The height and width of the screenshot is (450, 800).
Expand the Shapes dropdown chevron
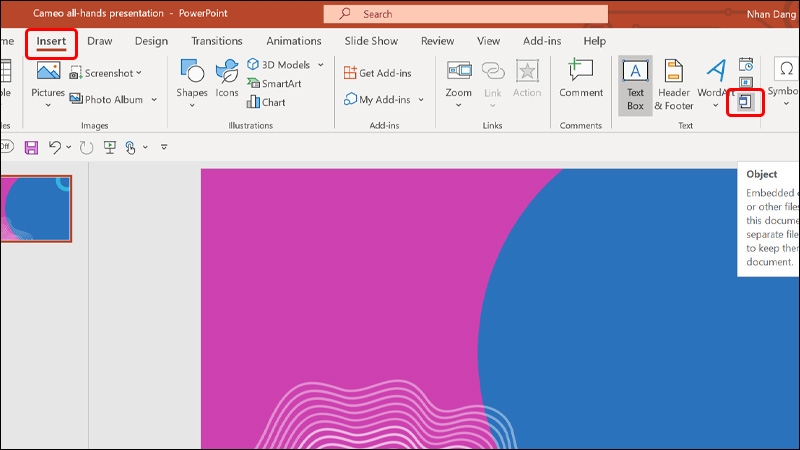tap(192, 105)
